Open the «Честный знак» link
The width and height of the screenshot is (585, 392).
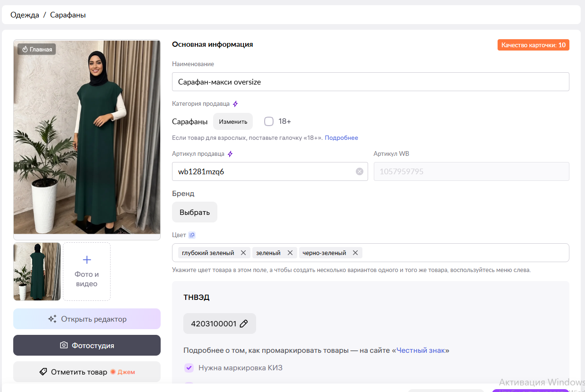(x=421, y=350)
